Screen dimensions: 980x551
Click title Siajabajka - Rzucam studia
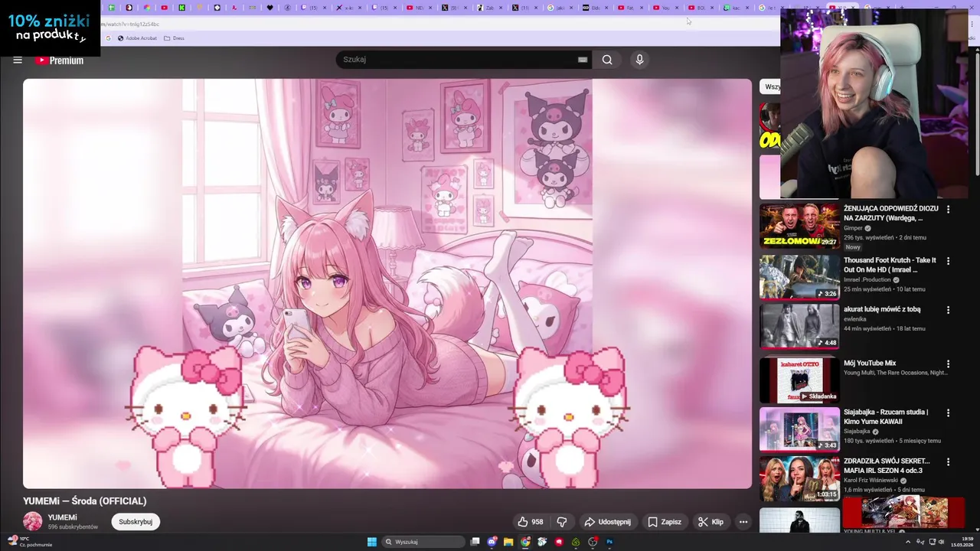pyautogui.click(x=886, y=416)
